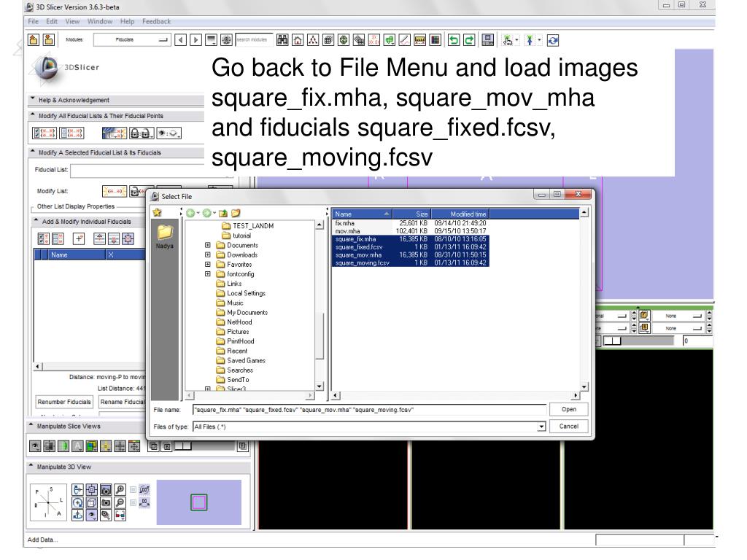Deselect all fiducials in all lists icon
Screen dimensions: 747x560
(x=71, y=133)
